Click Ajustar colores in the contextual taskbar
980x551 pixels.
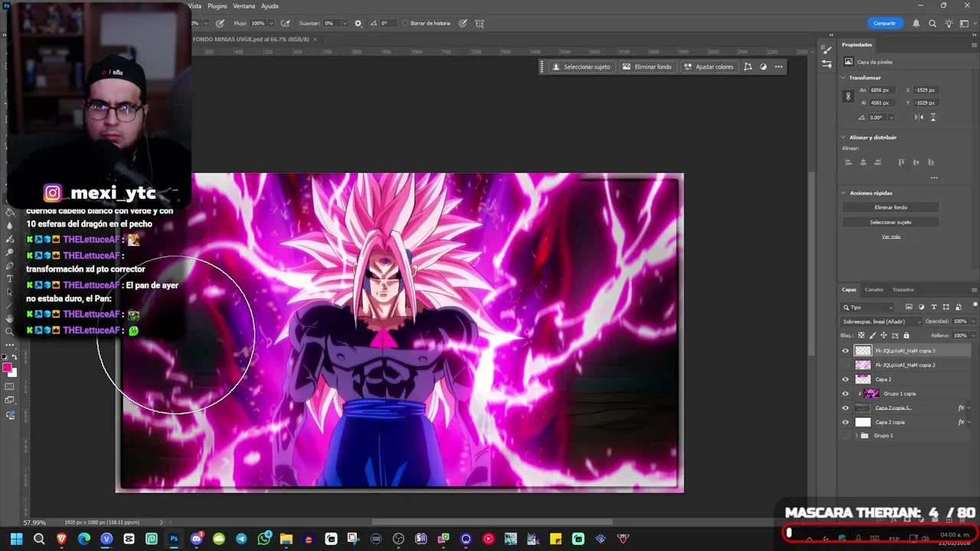coord(708,67)
